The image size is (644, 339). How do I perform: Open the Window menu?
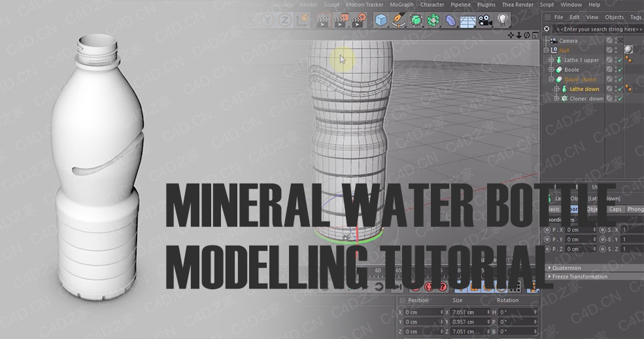[x=571, y=5]
